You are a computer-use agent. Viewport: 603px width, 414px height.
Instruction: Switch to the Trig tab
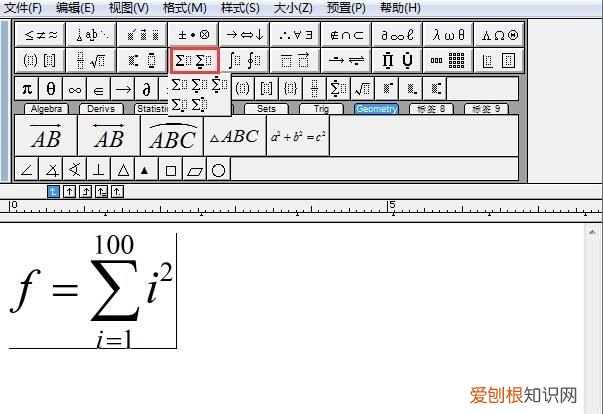[x=321, y=109]
